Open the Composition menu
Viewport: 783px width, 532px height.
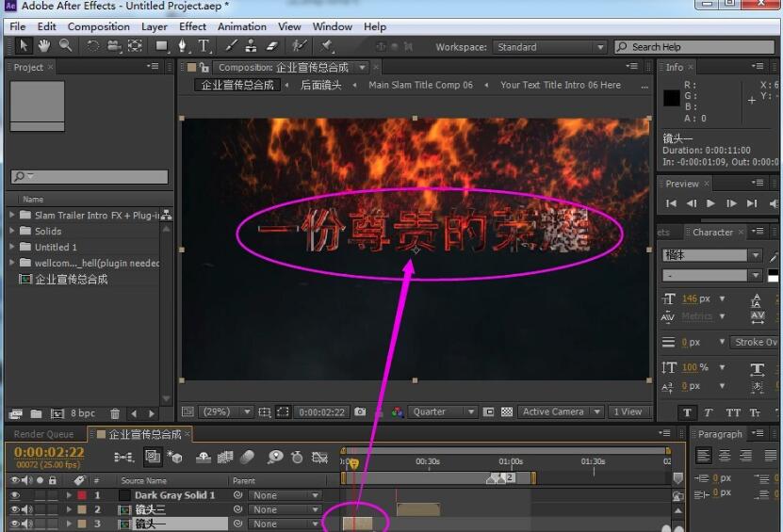tap(98, 26)
